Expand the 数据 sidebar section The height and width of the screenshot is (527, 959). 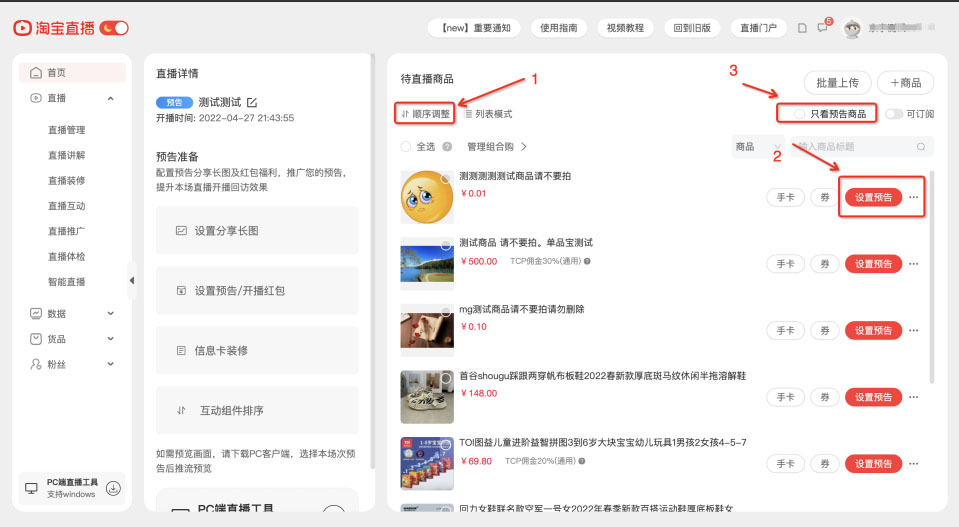110,313
